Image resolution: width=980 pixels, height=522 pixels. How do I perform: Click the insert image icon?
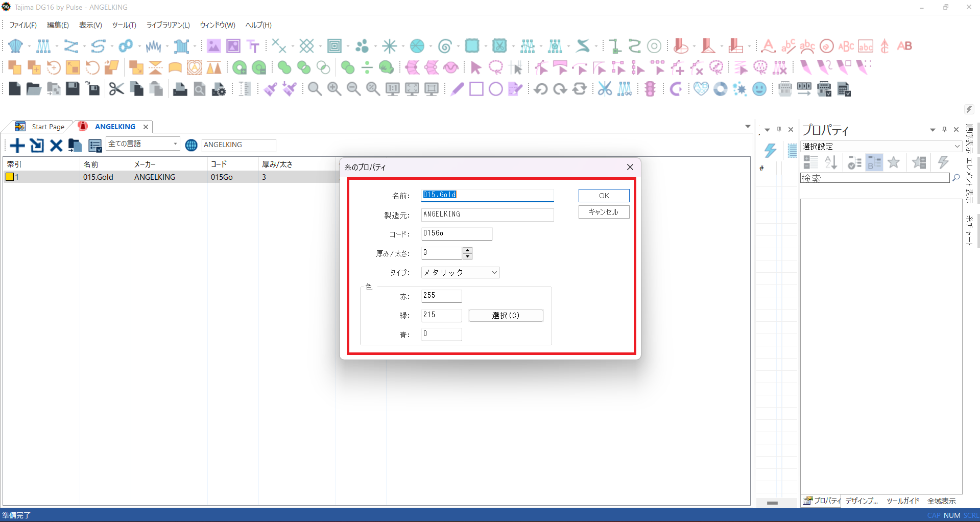coord(213,46)
